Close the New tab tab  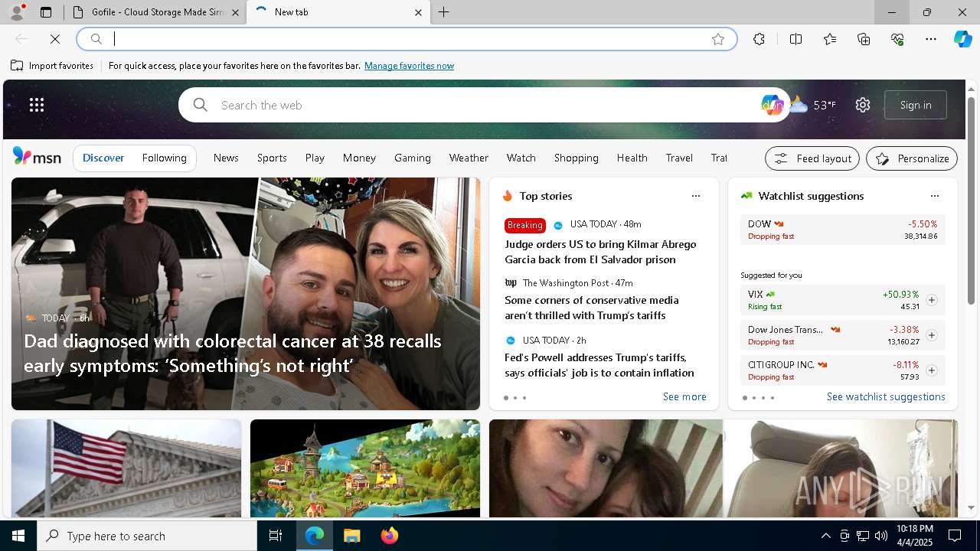[x=418, y=12]
